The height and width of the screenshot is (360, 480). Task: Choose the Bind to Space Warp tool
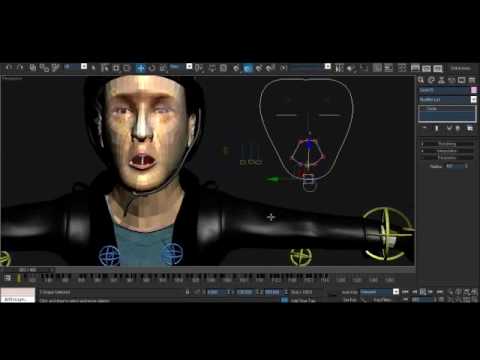tap(55, 68)
